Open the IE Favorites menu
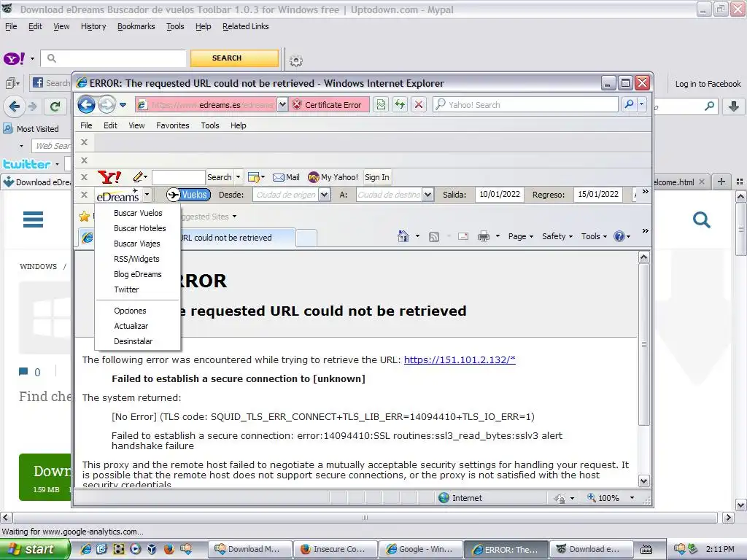Screen dimensions: 747x560 (172, 125)
